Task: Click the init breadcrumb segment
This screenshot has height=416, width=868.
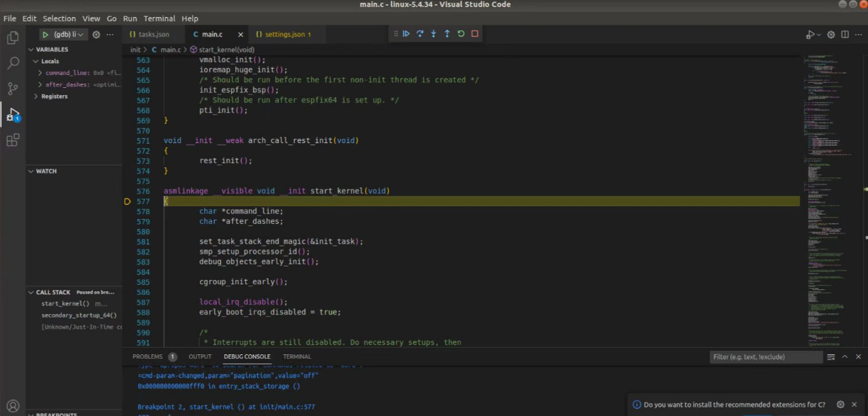Action: point(135,50)
